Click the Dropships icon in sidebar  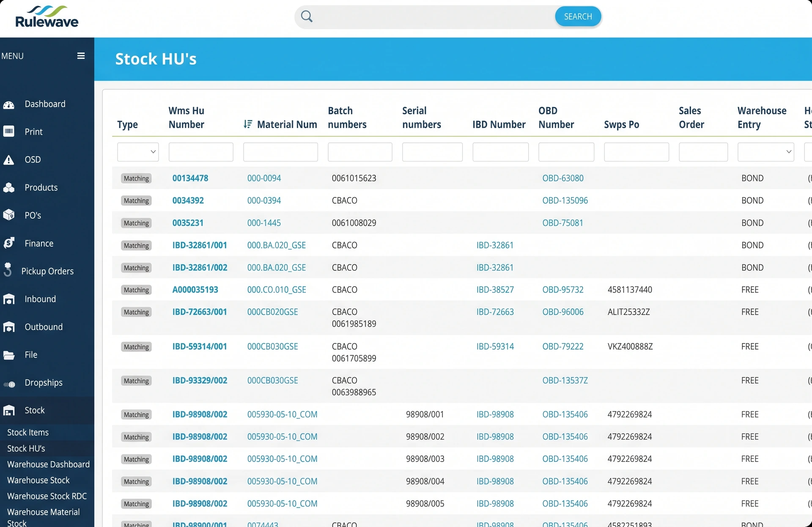coord(9,384)
